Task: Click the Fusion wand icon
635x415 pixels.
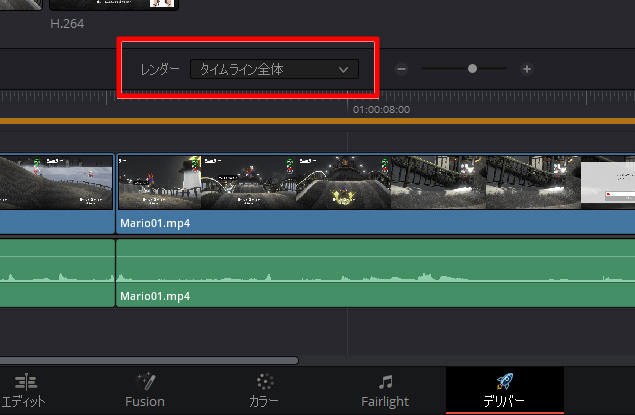Action: pos(145,381)
